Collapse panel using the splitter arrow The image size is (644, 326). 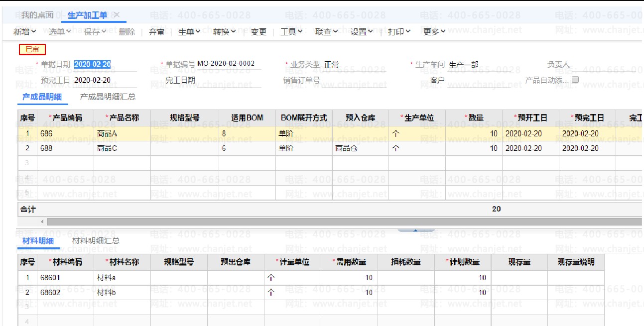click(x=416, y=230)
